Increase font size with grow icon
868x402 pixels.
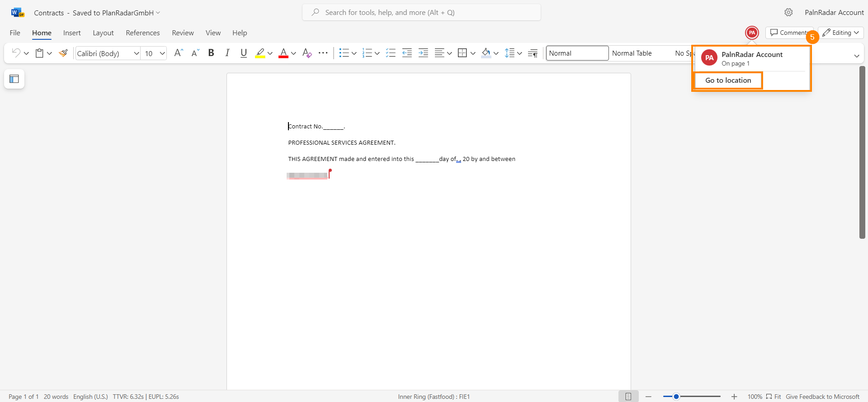[x=179, y=53]
